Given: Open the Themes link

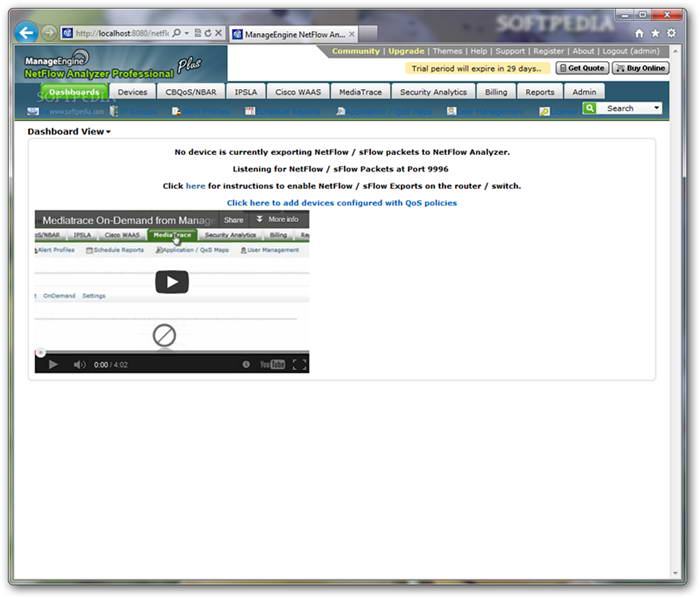Looking at the screenshot, I should tap(447, 51).
